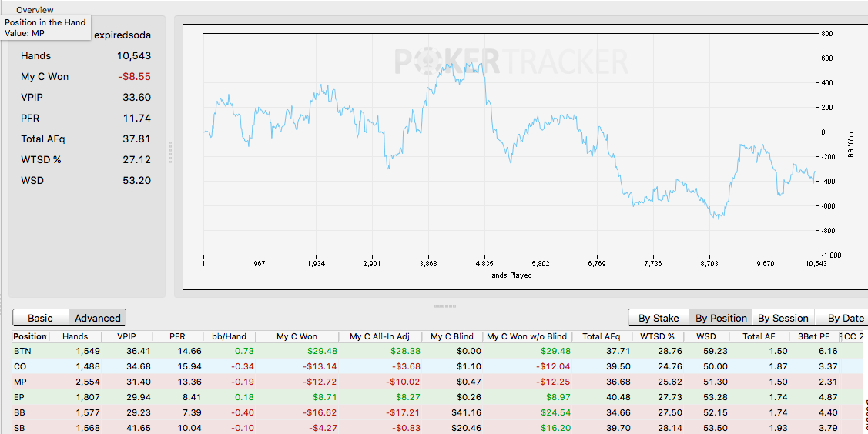868x434 pixels.
Task: Click summary My C Won -$8.55
Action: (135, 76)
